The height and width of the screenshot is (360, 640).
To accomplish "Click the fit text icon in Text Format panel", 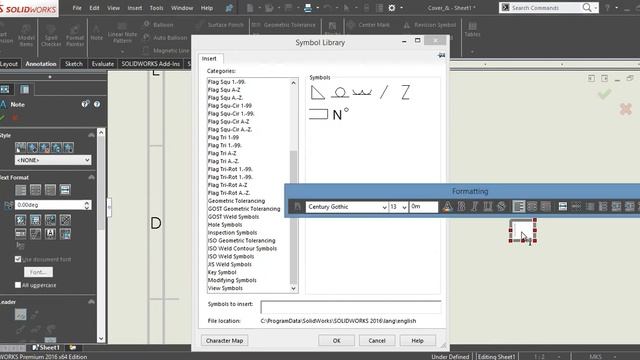I will (x=65, y=190).
